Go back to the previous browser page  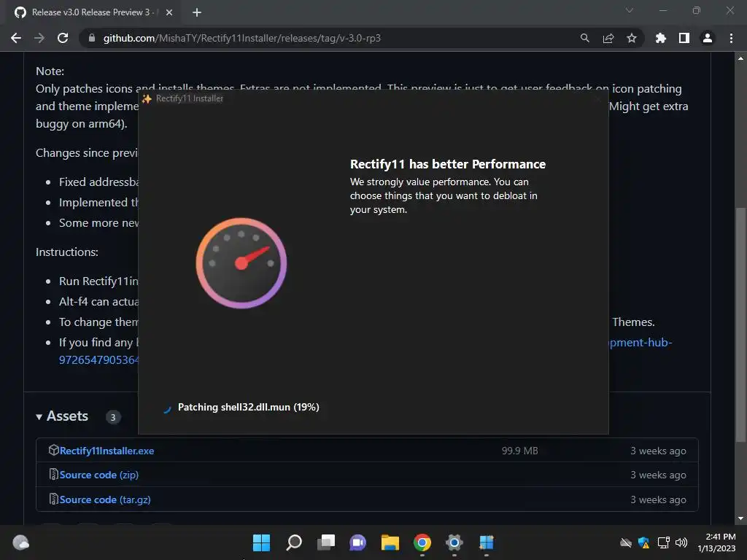pyautogui.click(x=16, y=38)
